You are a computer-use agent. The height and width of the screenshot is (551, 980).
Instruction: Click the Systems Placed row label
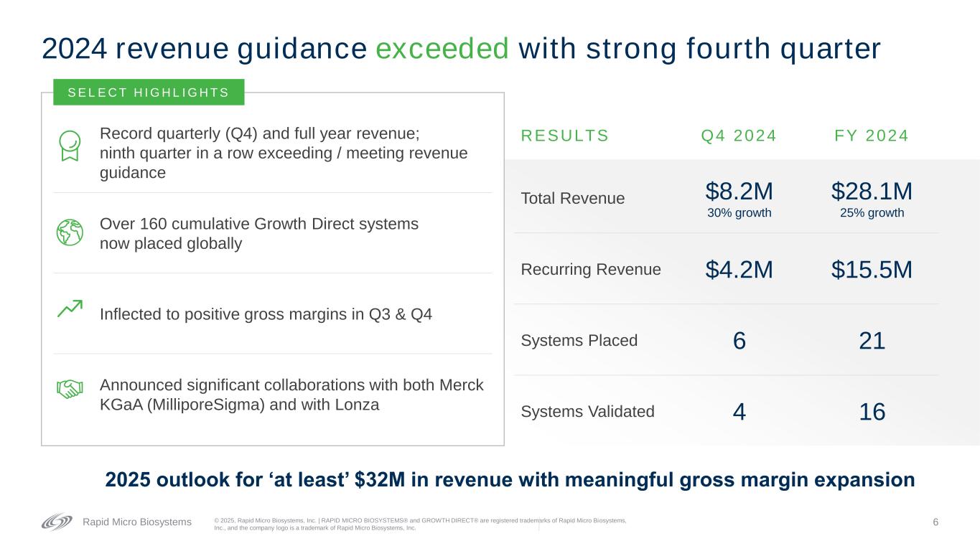(x=579, y=340)
